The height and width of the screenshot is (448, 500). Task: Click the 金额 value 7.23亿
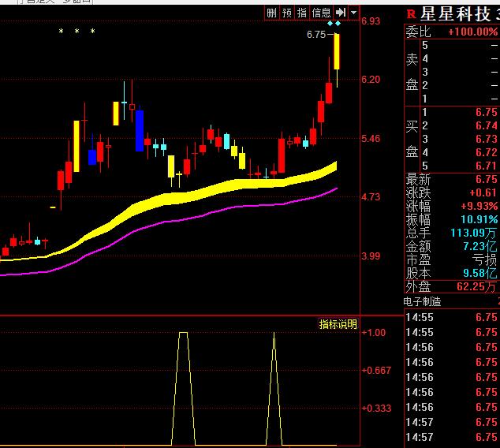[480, 246]
